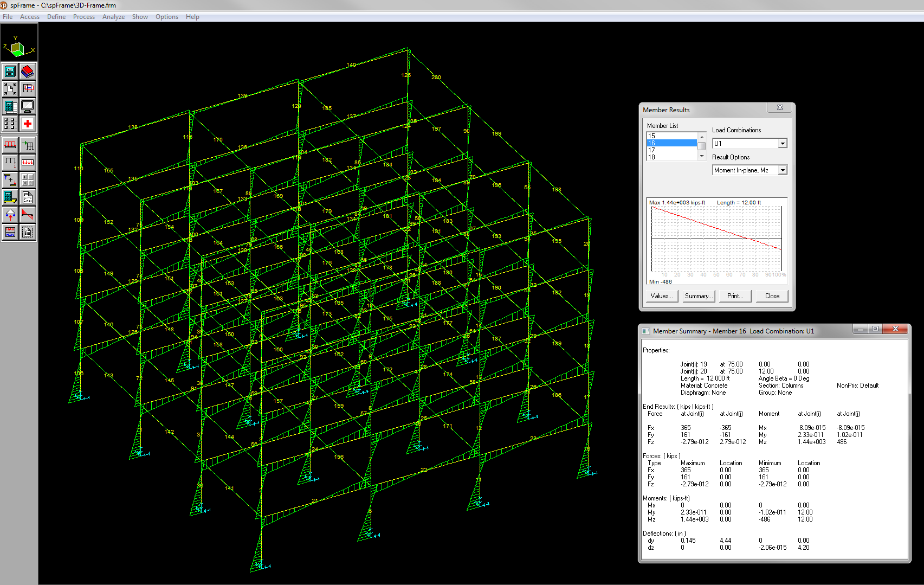Click the red cross toolbar icon

(x=28, y=124)
